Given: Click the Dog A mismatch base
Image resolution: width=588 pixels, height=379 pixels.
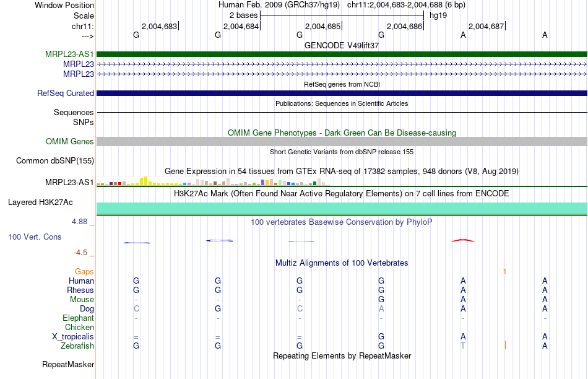Looking at the screenshot, I should (x=381, y=309).
